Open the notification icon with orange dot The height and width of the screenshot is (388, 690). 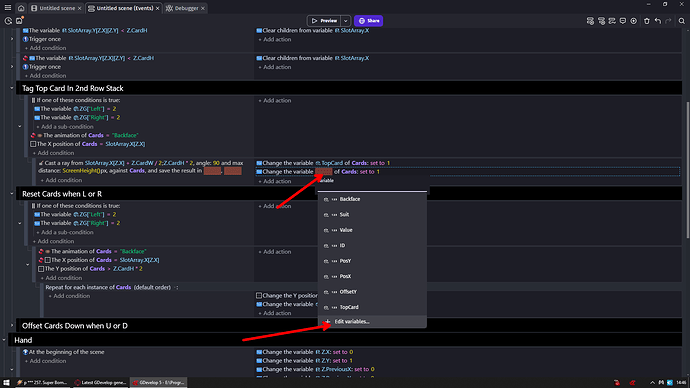click(x=19, y=20)
